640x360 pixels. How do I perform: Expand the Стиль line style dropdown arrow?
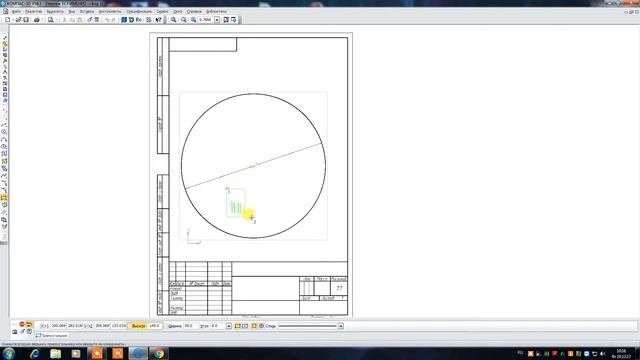pos(341,326)
